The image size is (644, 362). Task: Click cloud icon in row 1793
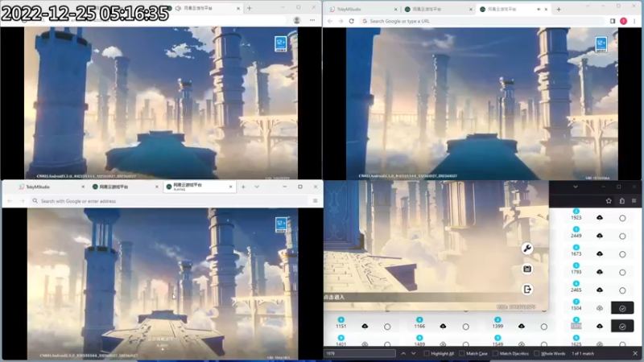600,272
